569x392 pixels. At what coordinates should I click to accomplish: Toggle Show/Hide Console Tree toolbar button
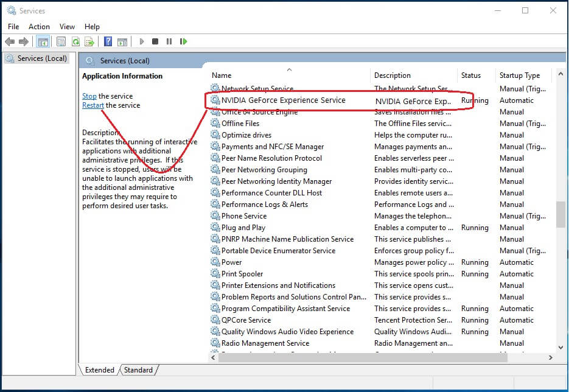point(43,41)
